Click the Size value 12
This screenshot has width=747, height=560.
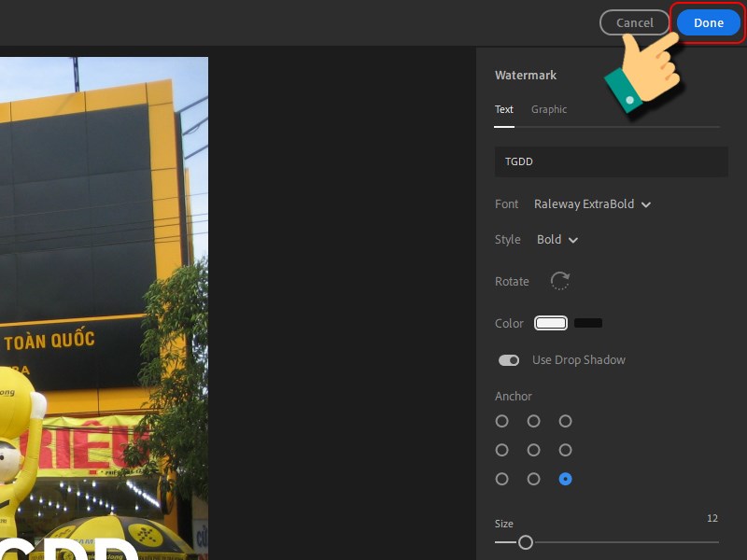[712, 518]
